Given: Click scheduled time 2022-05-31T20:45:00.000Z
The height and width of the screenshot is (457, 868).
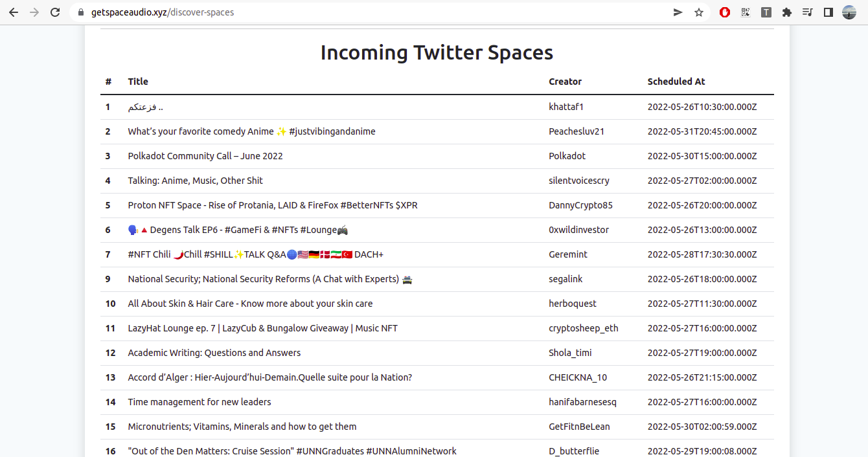Looking at the screenshot, I should [702, 131].
